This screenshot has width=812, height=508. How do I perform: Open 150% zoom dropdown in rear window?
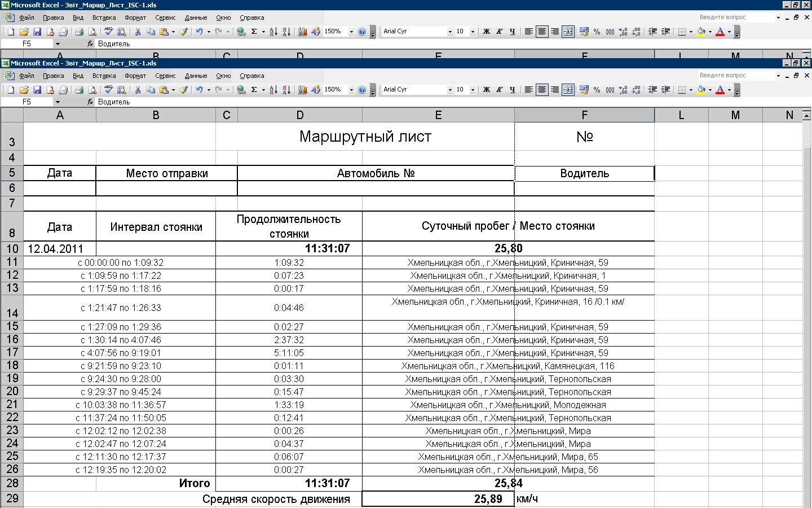coord(351,32)
